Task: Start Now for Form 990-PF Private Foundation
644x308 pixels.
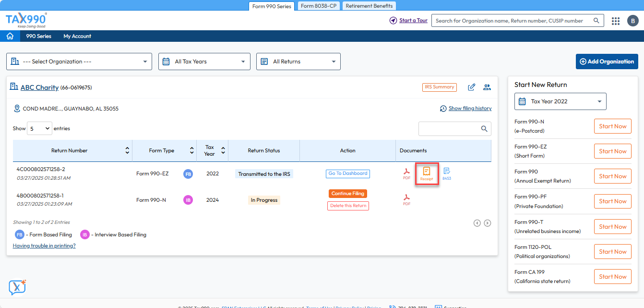Action: [x=613, y=201]
